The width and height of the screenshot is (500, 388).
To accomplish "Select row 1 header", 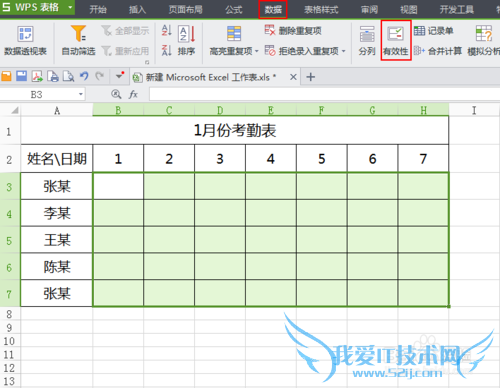I will [x=10, y=131].
